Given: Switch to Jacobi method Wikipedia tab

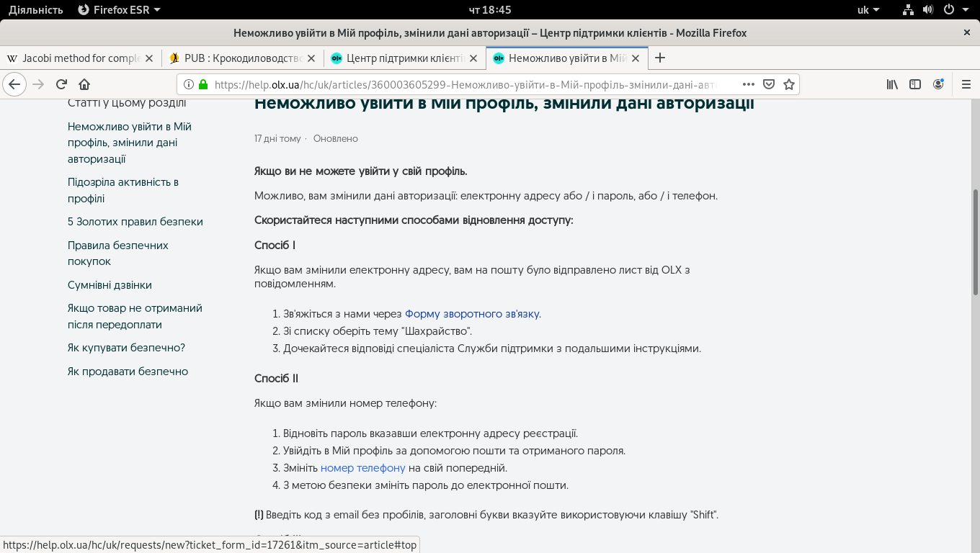Looking at the screenshot, I should tap(79, 58).
